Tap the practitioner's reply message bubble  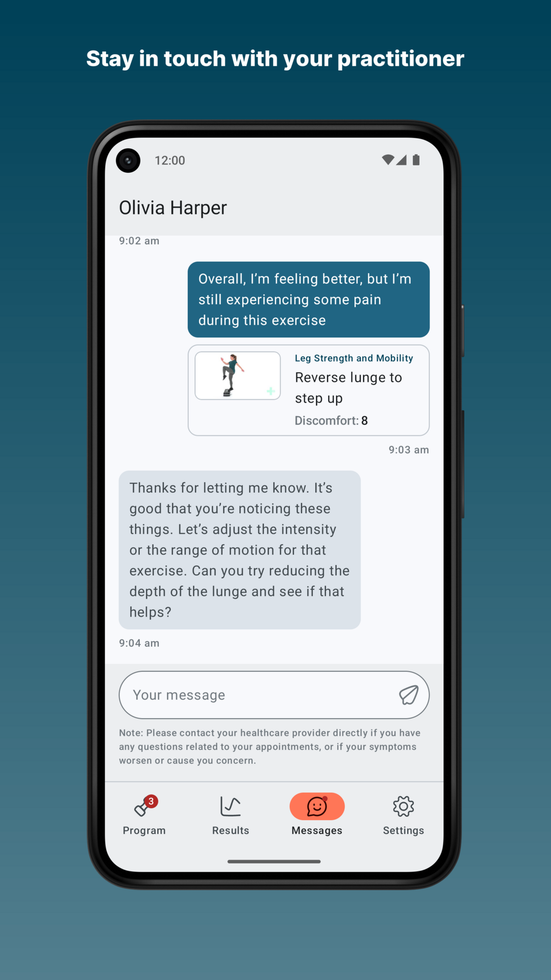pos(240,550)
